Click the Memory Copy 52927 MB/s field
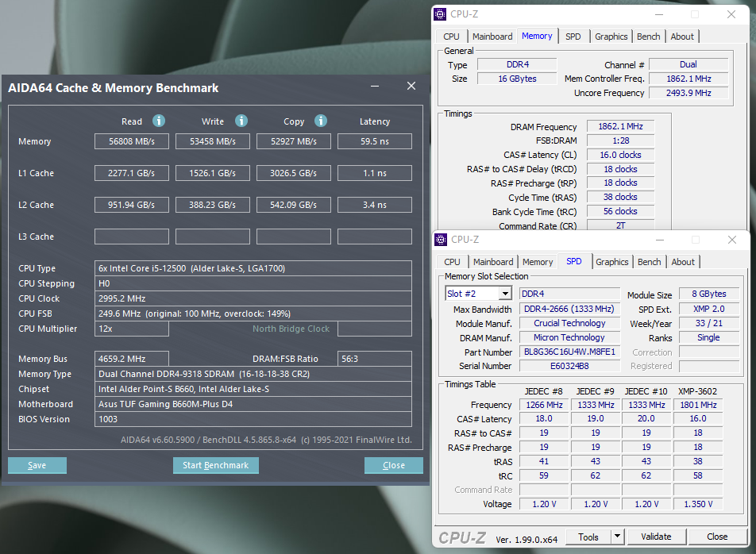Viewport: 756px width, 554px height. (x=294, y=141)
